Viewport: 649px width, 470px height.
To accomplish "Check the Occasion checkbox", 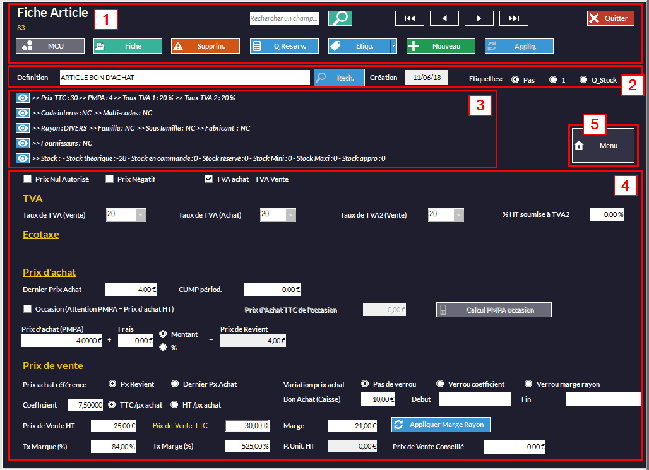I will [x=26, y=309].
